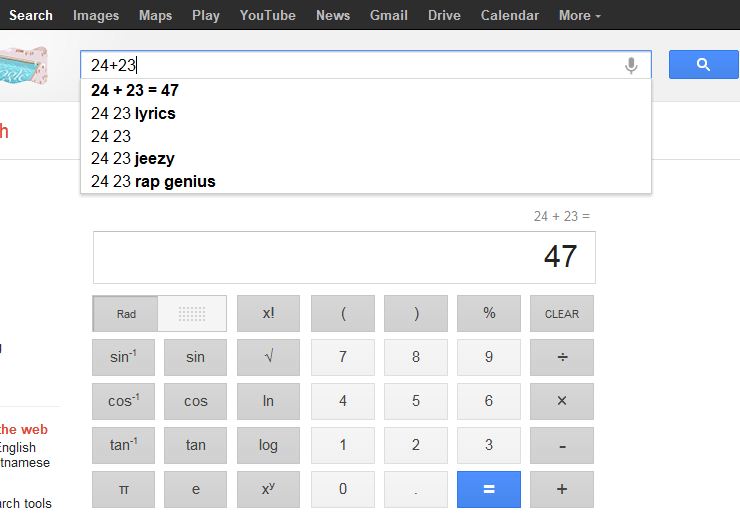The image size is (740, 515).
Task: Open Drive from the top bar
Action: click(x=444, y=15)
